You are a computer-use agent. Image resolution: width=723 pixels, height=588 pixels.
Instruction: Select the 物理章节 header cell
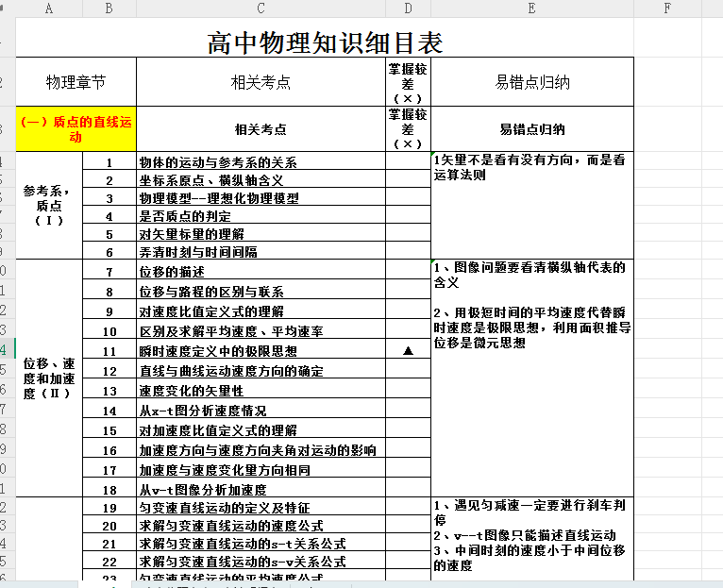[x=76, y=82]
